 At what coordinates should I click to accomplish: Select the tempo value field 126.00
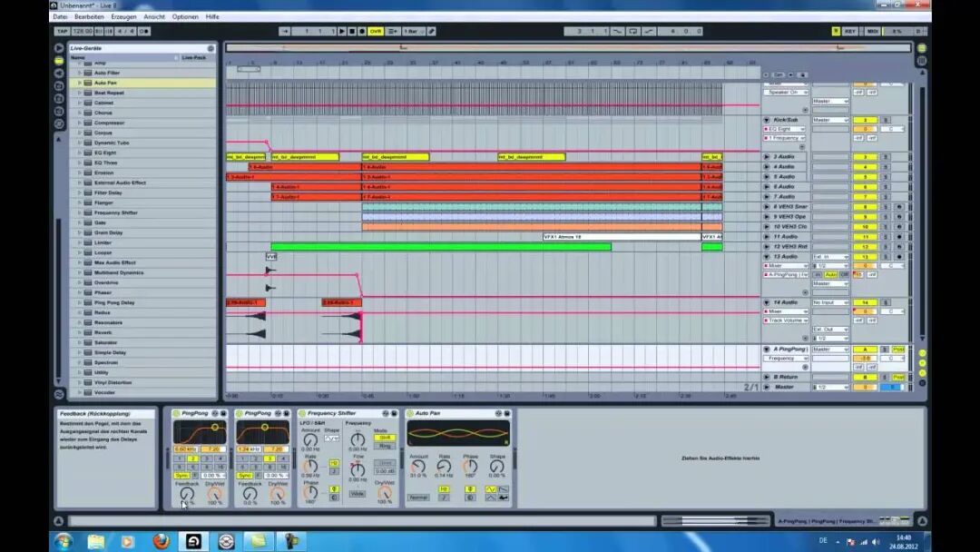82,31
